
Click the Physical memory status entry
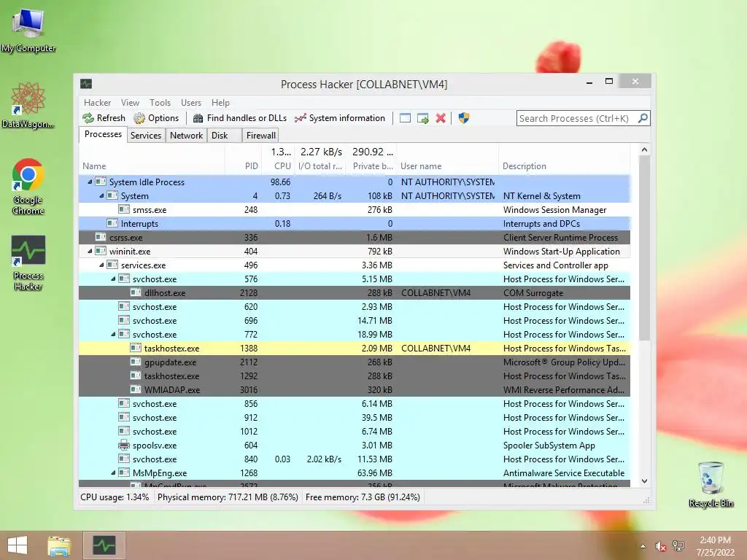tap(228, 497)
